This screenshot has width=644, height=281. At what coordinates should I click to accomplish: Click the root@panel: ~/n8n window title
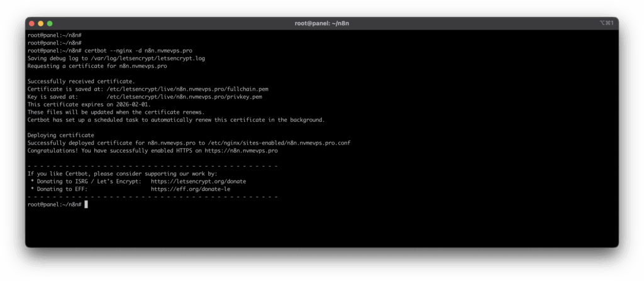321,23
